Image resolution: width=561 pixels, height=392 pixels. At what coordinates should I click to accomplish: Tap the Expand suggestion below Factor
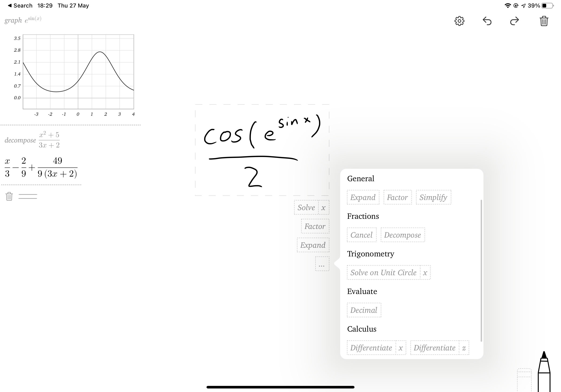pyautogui.click(x=313, y=245)
